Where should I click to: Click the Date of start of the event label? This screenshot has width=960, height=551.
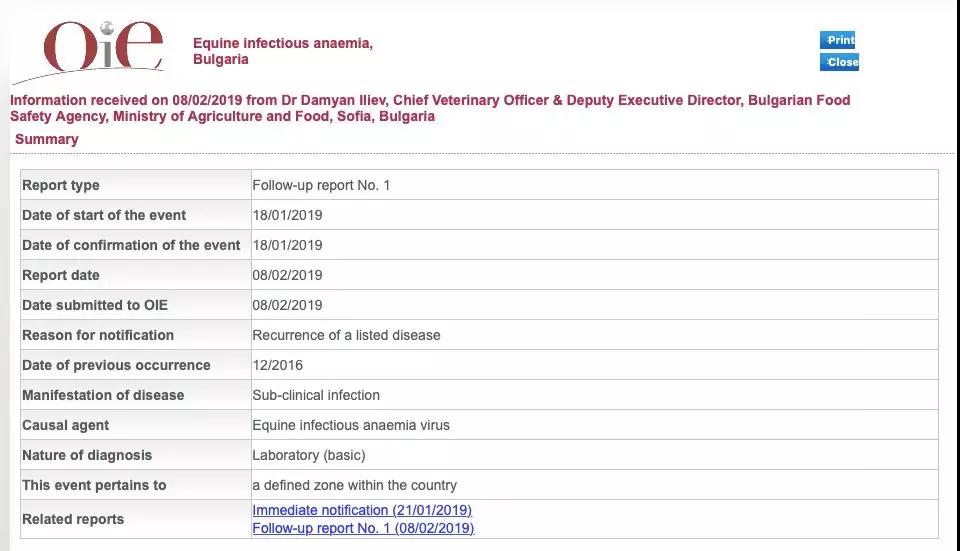point(104,215)
